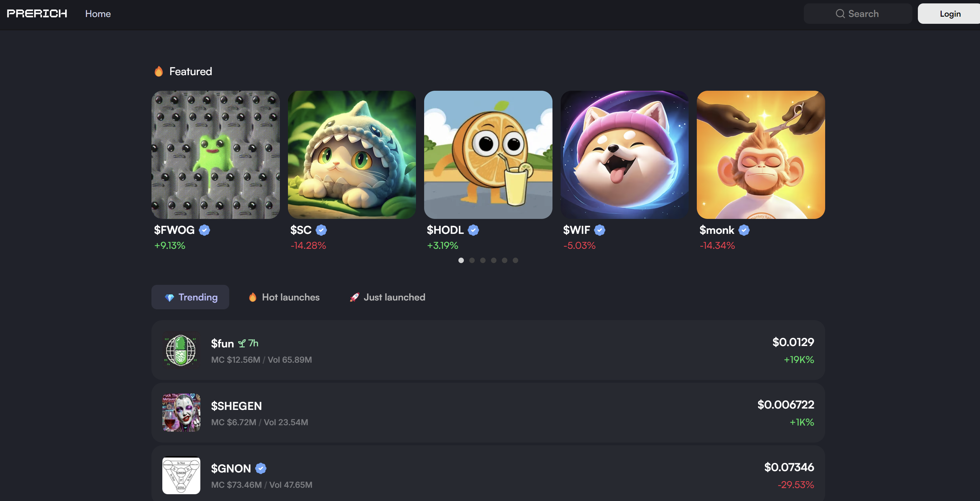Screen dimensions: 980x501
Task: Click the verified badge beside $GNON
Action: [260, 468]
